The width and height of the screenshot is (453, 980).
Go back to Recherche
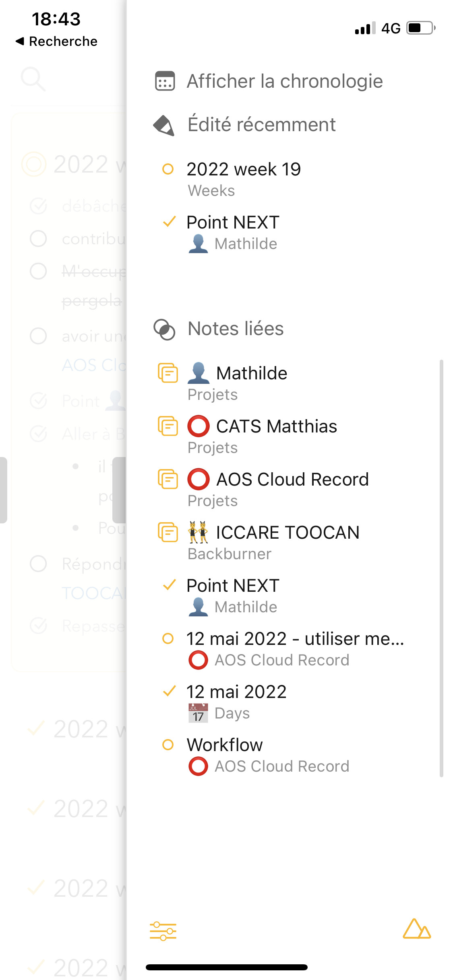[x=56, y=41]
